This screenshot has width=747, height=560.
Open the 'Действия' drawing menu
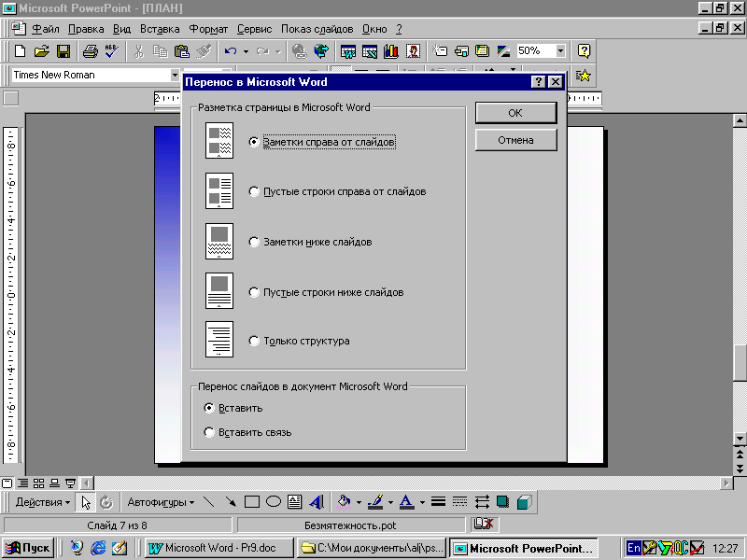pos(43,502)
